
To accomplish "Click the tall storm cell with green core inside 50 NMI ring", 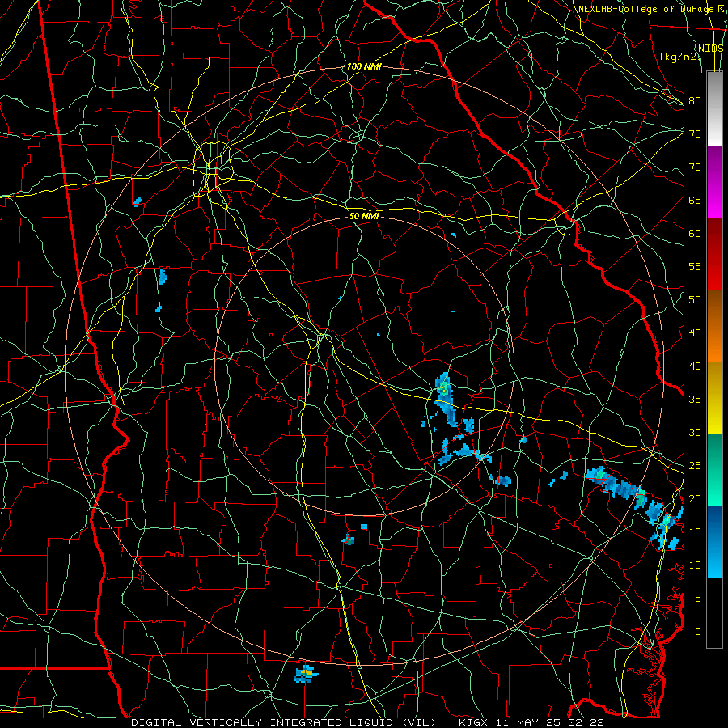I will 445,398.
